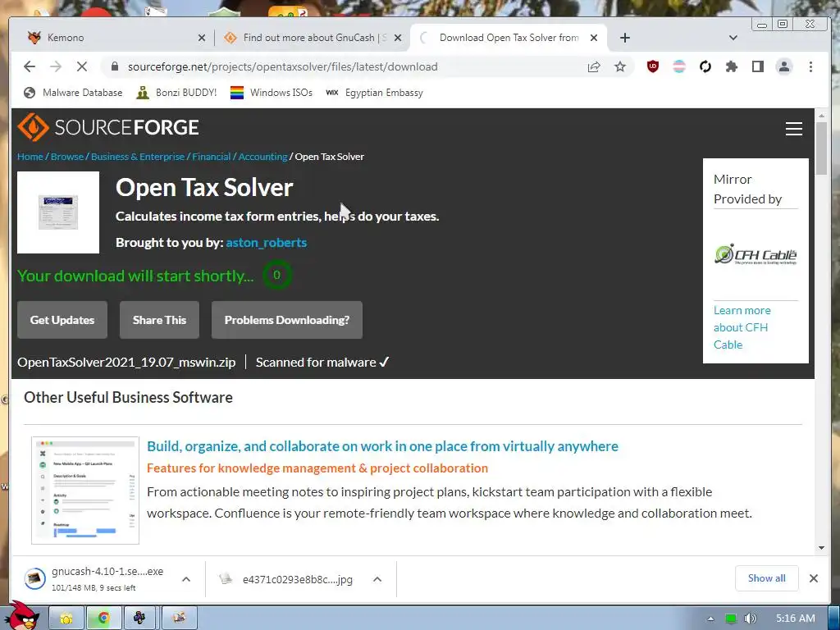Open the SourceForge hamburger menu
Image resolution: width=840 pixels, height=630 pixels.
point(793,129)
